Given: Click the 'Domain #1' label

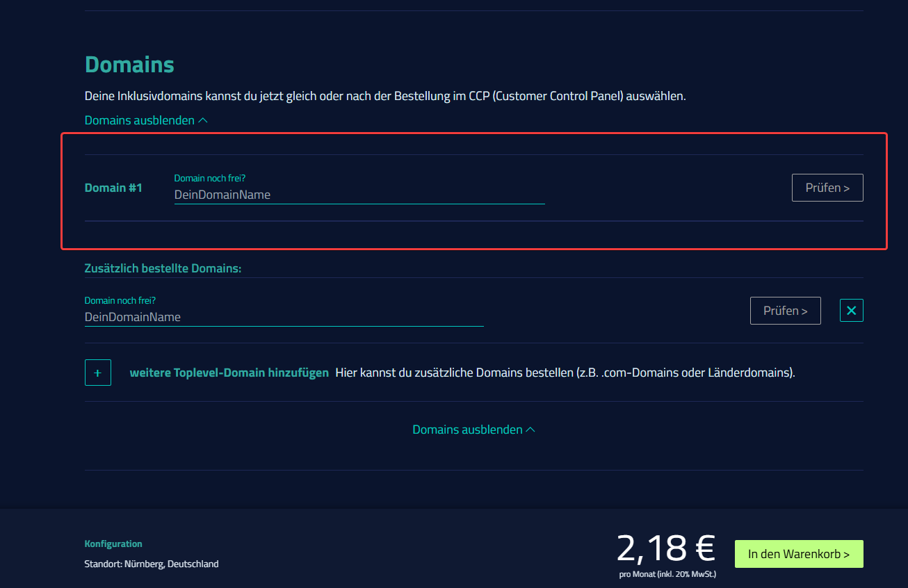Looking at the screenshot, I should tap(113, 188).
